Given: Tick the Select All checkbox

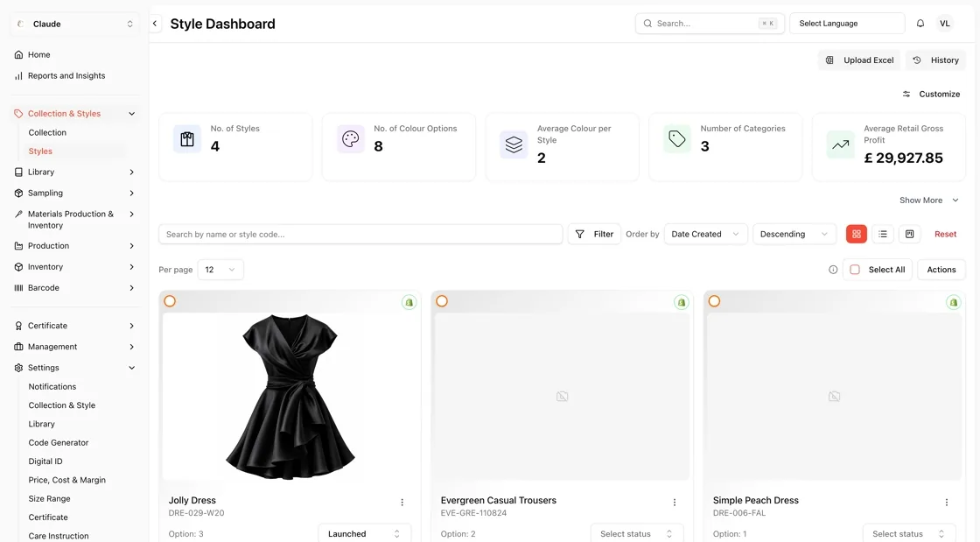Looking at the screenshot, I should [855, 270].
